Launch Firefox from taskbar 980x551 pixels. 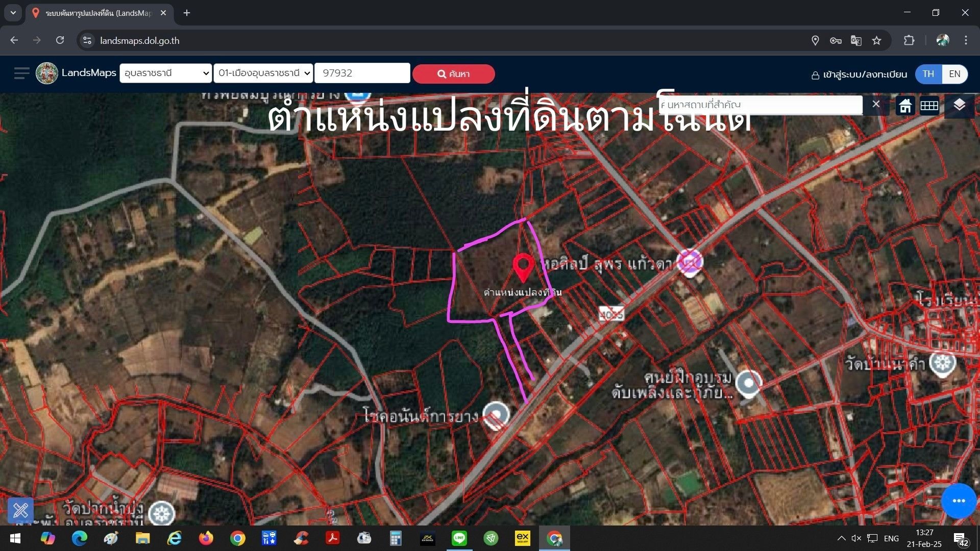(x=206, y=538)
